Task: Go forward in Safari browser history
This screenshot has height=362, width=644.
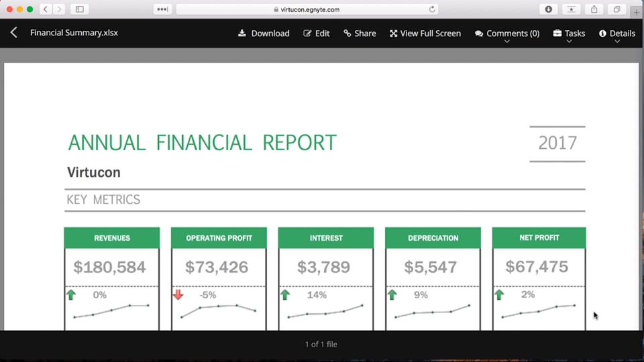Action: (59, 9)
